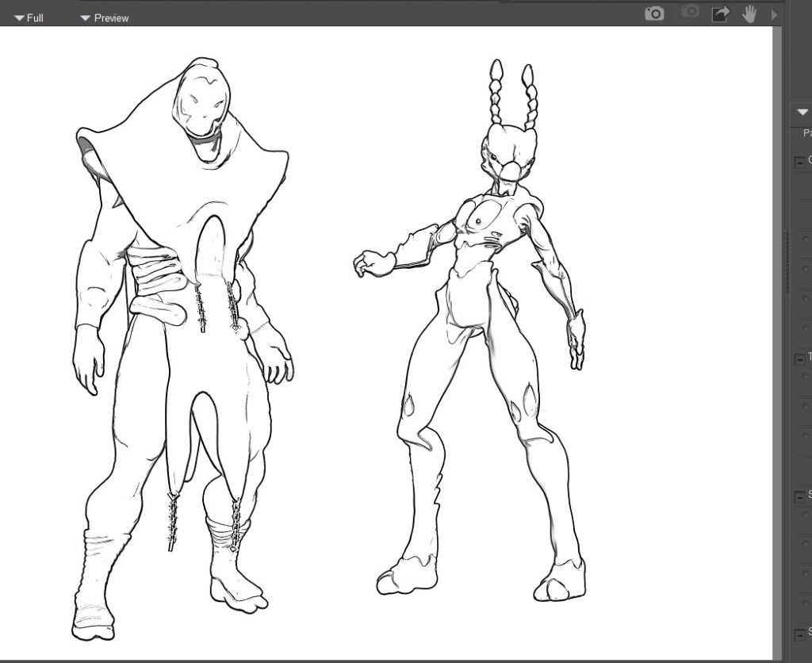Open the Preview dropdown menu

105,17
